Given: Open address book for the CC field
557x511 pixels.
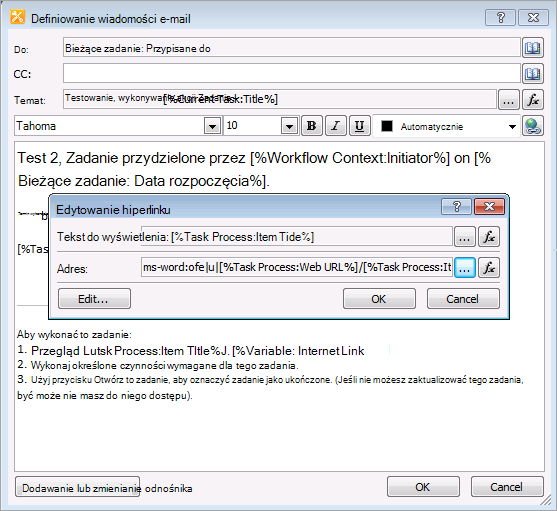Looking at the screenshot, I should coord(532,74).
